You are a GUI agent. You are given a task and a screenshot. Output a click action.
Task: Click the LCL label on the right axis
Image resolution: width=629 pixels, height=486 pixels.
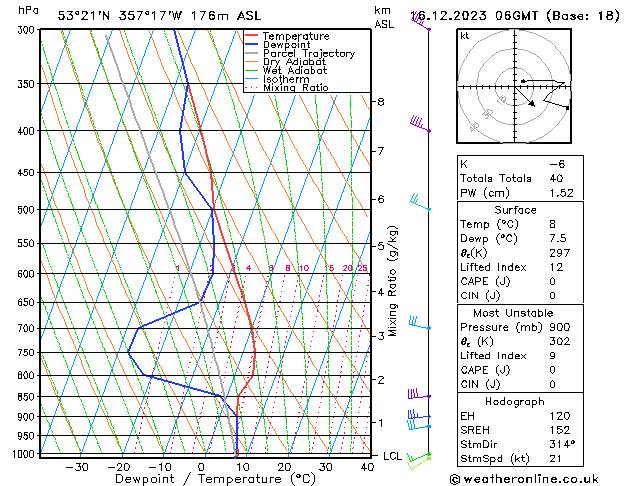[x=392, y=456]
